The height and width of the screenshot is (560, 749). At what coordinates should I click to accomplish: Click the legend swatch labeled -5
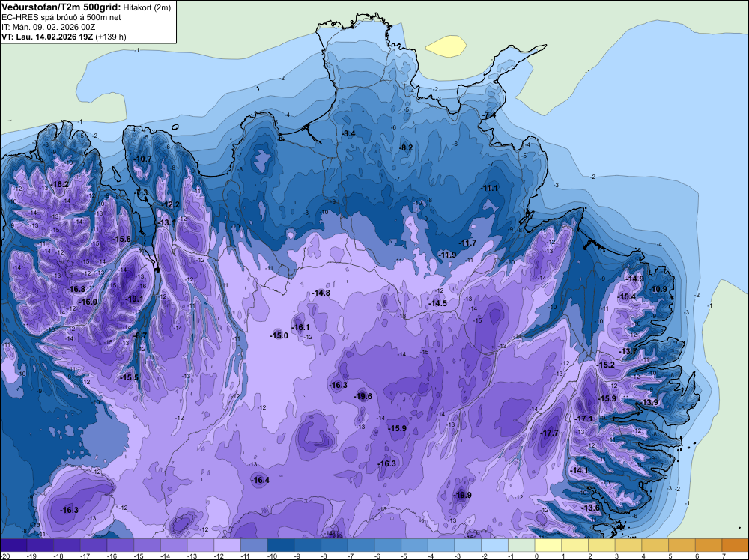pos(415,546)
